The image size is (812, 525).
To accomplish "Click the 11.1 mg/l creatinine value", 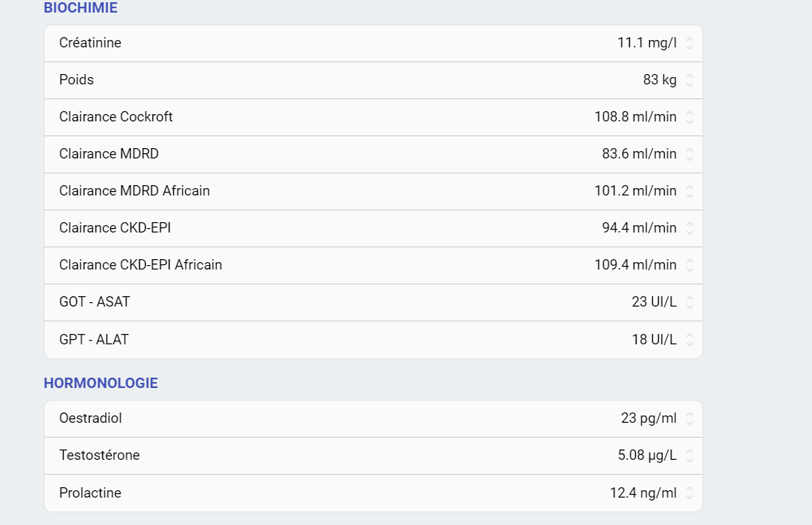I will [646, 43].
